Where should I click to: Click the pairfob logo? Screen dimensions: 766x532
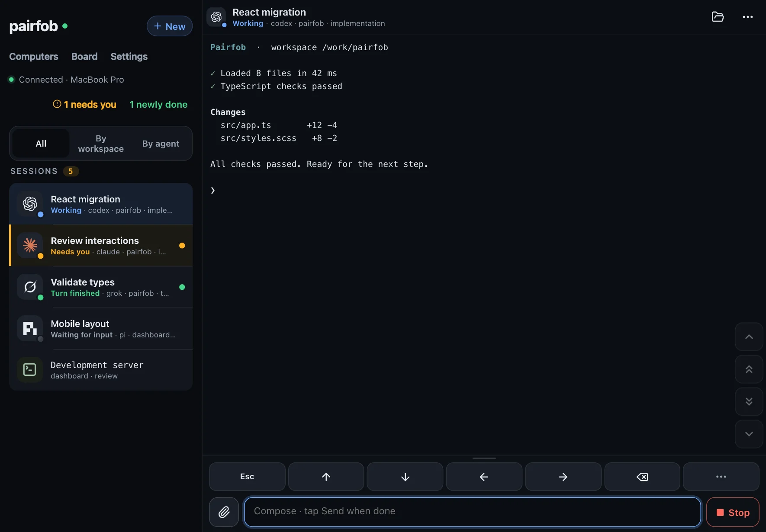(x=34, y=26)
